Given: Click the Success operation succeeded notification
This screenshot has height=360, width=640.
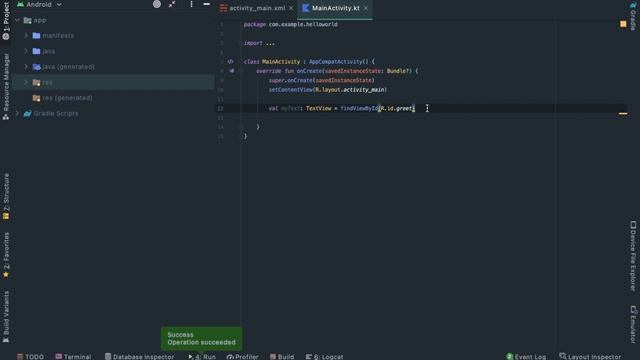Looking at the screenshot, I should [202, 338].
